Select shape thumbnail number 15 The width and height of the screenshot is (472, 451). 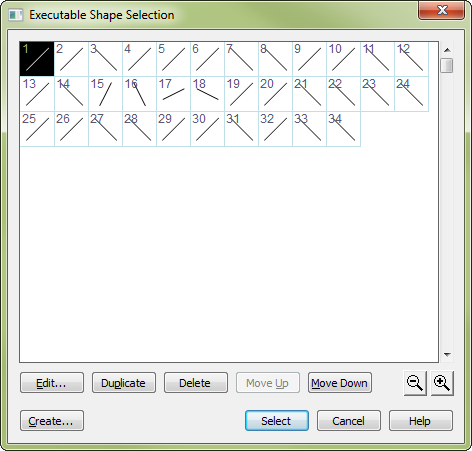(105, 94)
